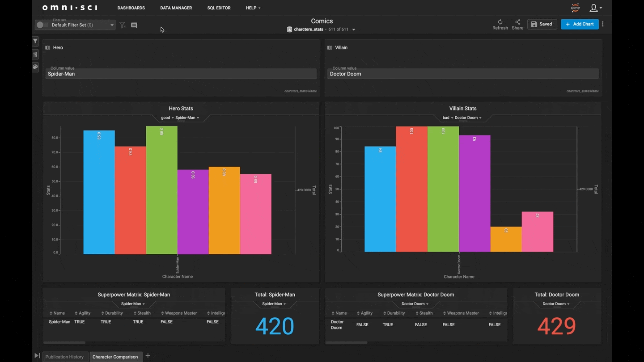644x362 pixels.
Task: Open the 'good' dropdown in Hero Stats
Action: pyautogui.click(x=167, y=118)
